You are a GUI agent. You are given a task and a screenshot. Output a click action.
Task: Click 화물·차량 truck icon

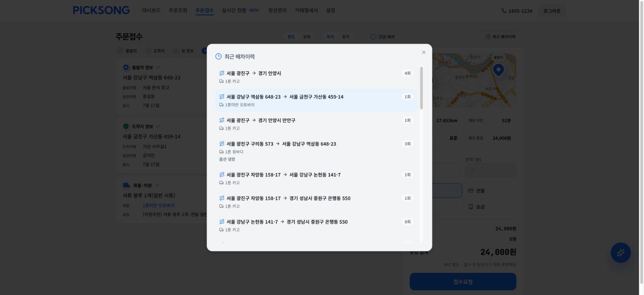coord(126,185)
